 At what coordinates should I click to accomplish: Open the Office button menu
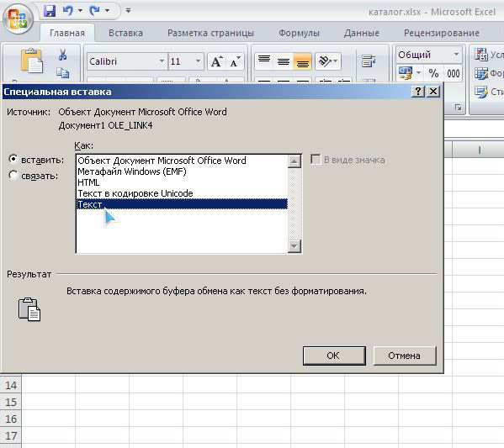point(18,18)
